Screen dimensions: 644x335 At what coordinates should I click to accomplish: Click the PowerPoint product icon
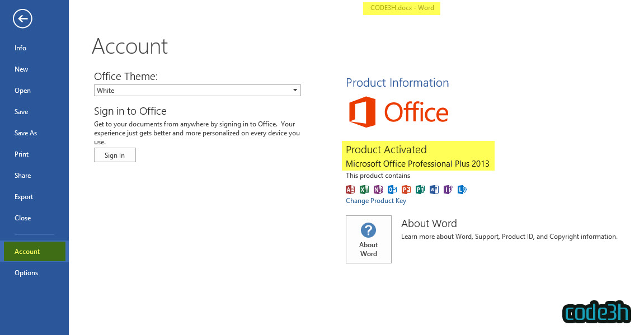[406, 190]
